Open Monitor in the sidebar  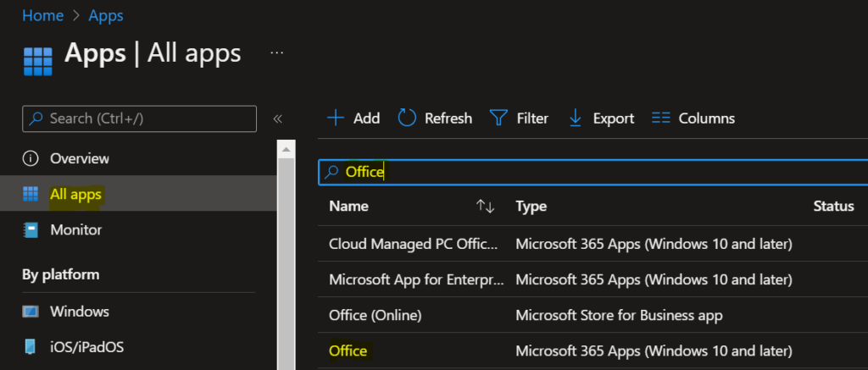tap(75, 230)
